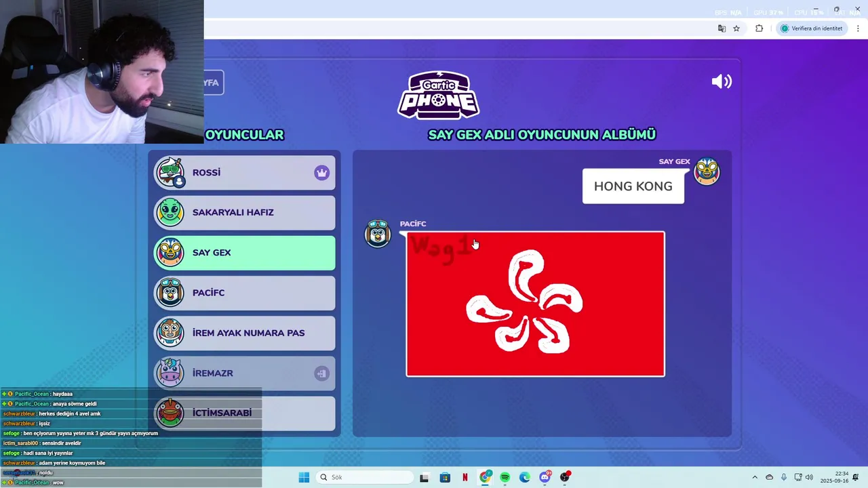Open Microsoft Edge from the taskbar
Image resolution: width=868 pixels, height=488 pixels.
(x=525, y=477)
